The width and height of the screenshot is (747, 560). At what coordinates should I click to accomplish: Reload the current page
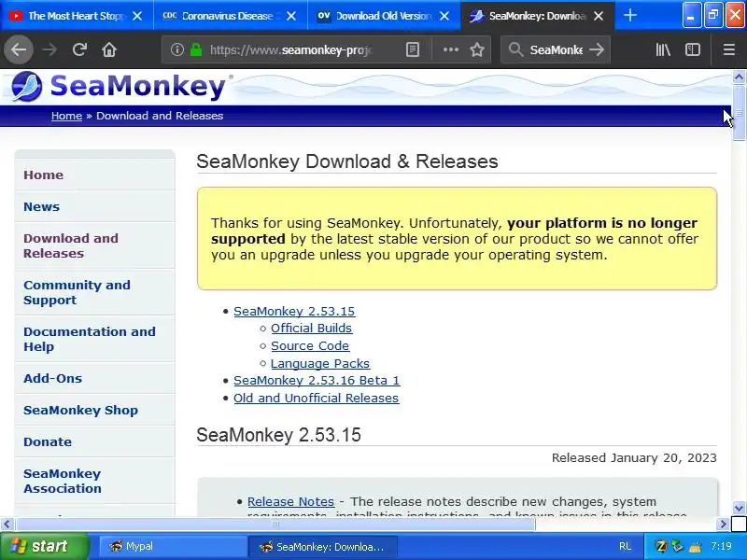pos(79,49)
